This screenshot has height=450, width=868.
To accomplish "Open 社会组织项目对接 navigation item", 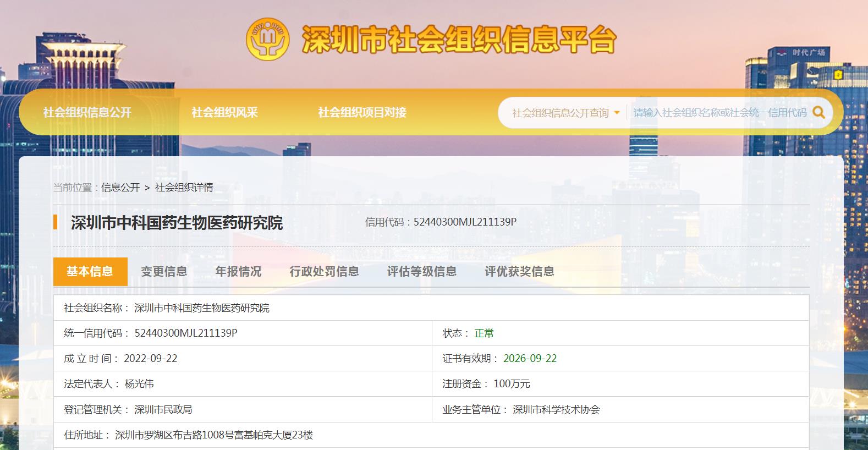I will pyautogui.click(x=362, y=112).
